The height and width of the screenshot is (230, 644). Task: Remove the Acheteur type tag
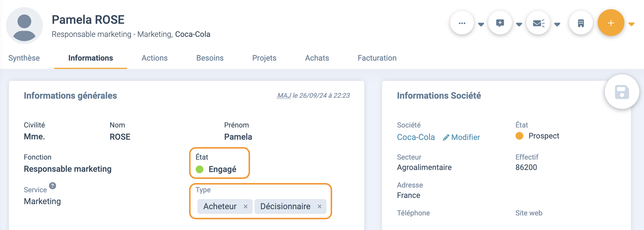pos(246,207)
